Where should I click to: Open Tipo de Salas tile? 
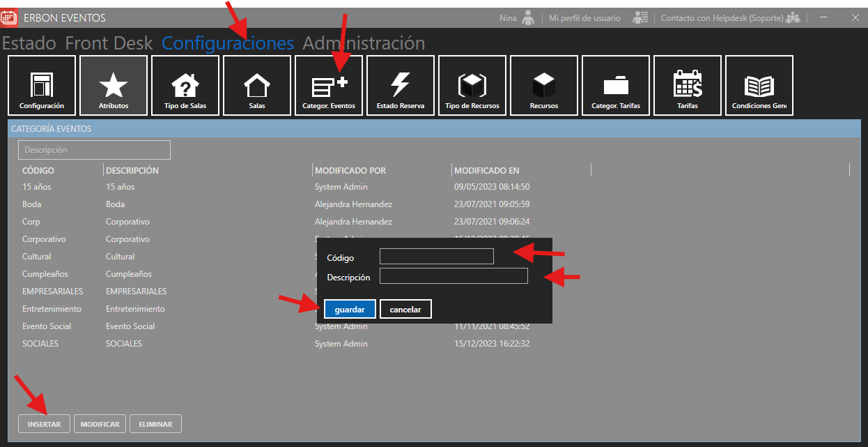pos(185,86)
